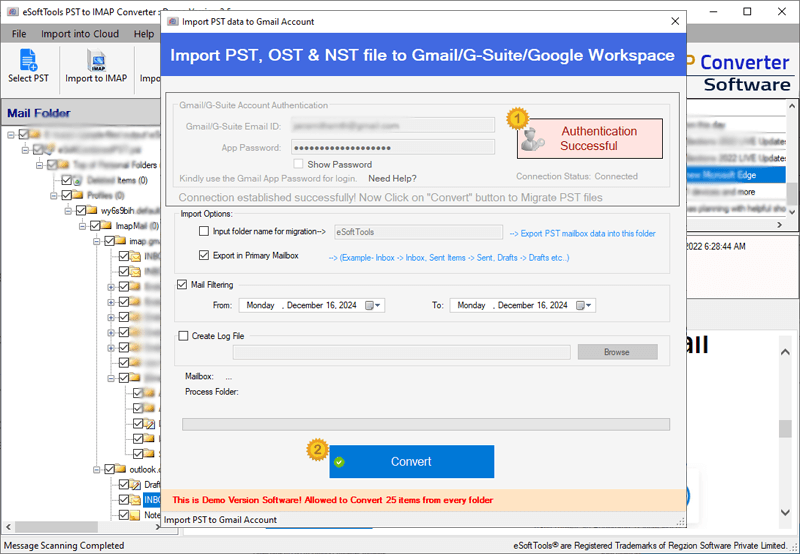Click the Need Help? link
Screen dimensions: 800x554
point(392,178)
